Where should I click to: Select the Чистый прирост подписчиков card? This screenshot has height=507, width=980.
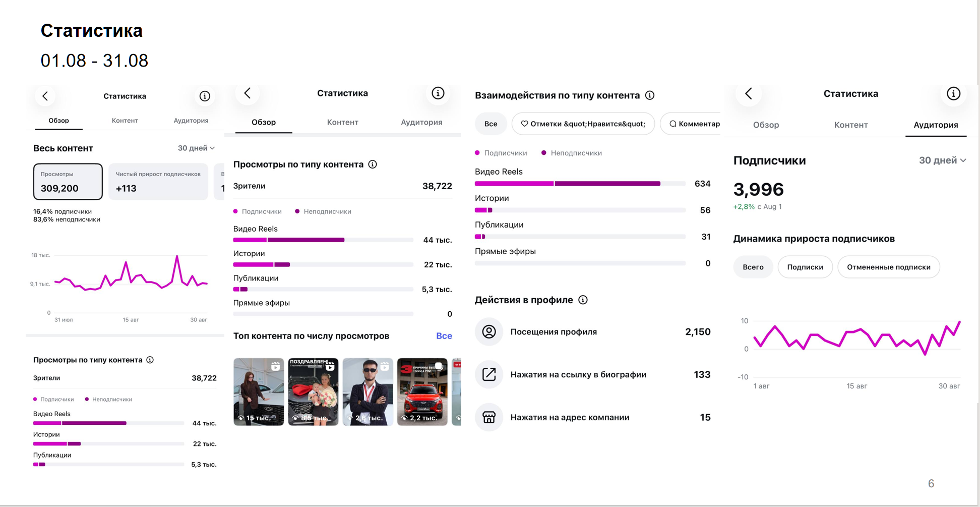158,182
